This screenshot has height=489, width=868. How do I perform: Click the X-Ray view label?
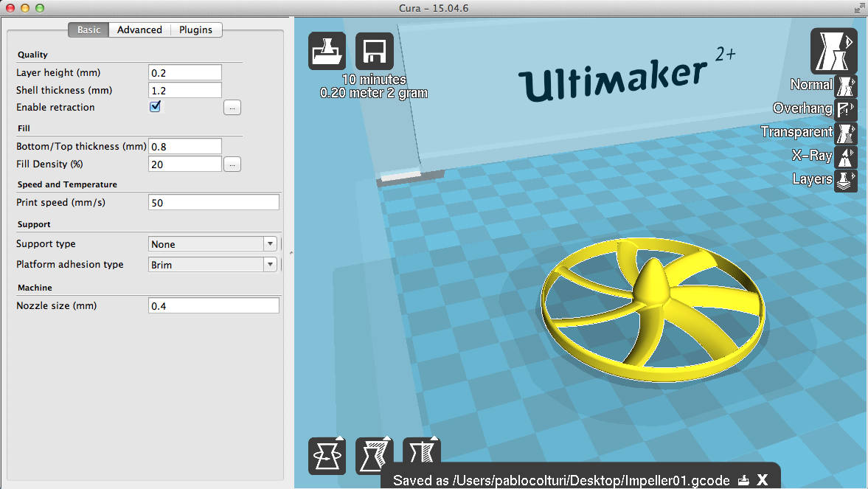(x=811, y=156)
